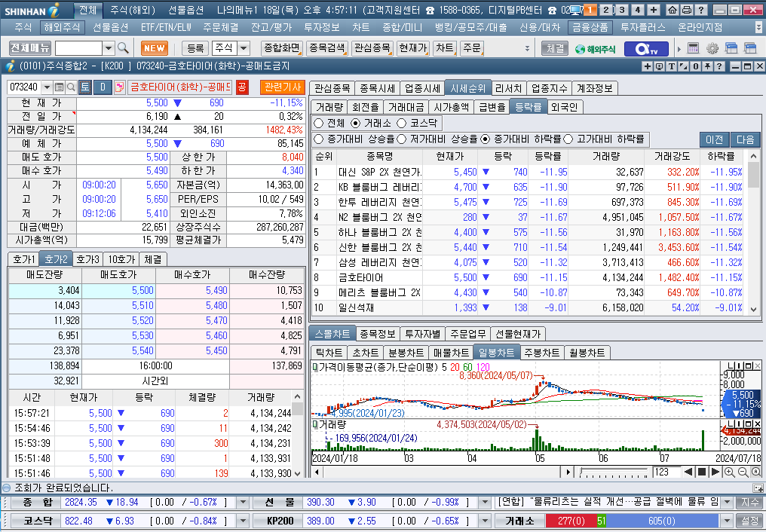Viewport: 766px width, 532px height.
Task: Stop chart playback with square button
Action: click(702, 472)
